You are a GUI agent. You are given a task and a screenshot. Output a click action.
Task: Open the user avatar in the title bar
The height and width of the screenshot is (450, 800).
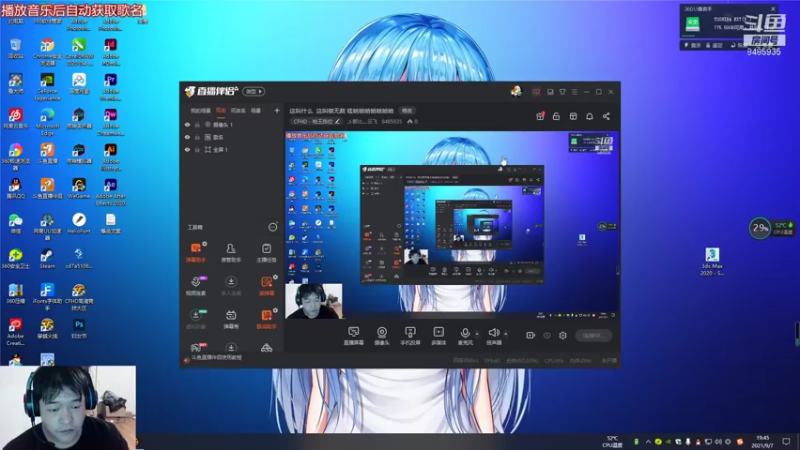coord(516,91)
